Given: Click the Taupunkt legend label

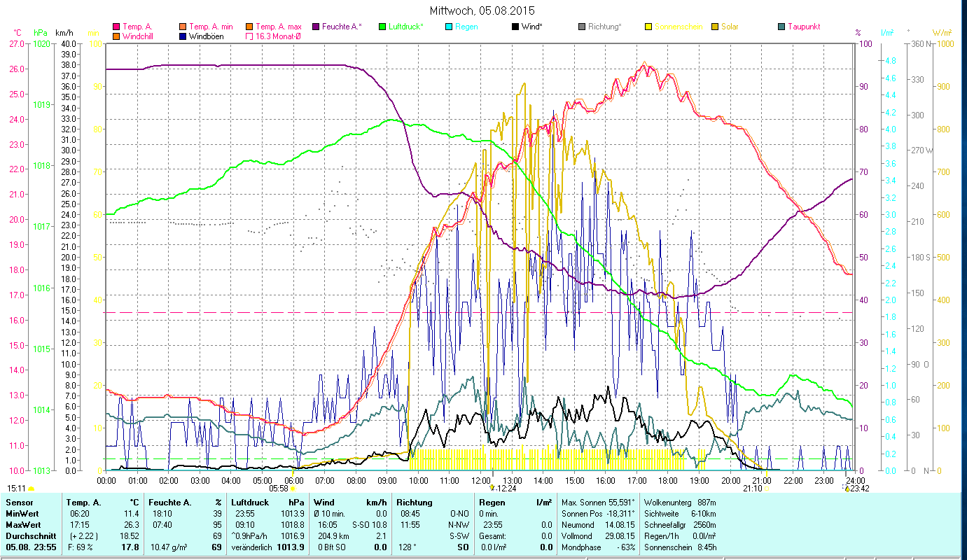Looking at the screenshot, I should tap(804, 27).
